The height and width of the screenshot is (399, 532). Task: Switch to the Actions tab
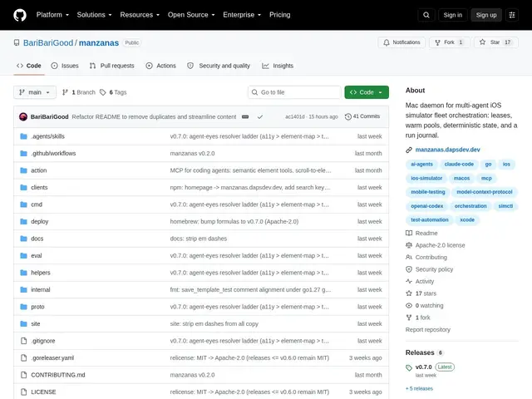coord(160,66)
